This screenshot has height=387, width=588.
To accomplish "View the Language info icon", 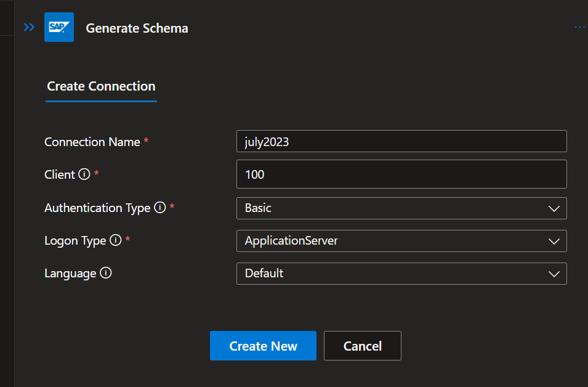I will (x=104, y=273).
